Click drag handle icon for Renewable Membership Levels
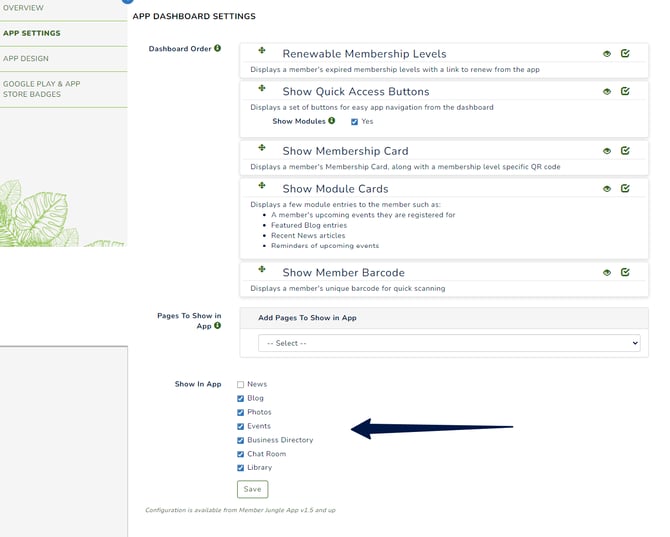This screenshot has height=537, width=670. pyautogui.click(x=262, y=51)
